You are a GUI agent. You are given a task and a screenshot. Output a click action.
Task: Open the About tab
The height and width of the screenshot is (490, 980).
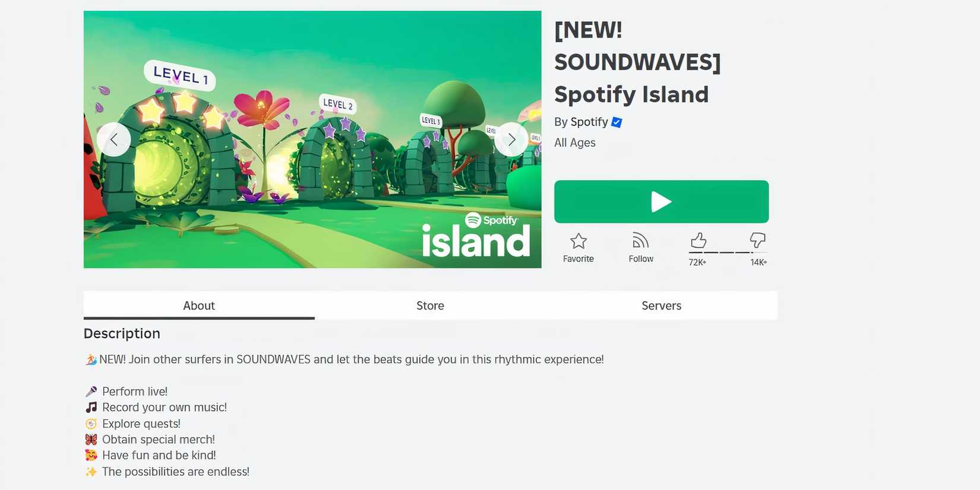click(x=199, y=305)
